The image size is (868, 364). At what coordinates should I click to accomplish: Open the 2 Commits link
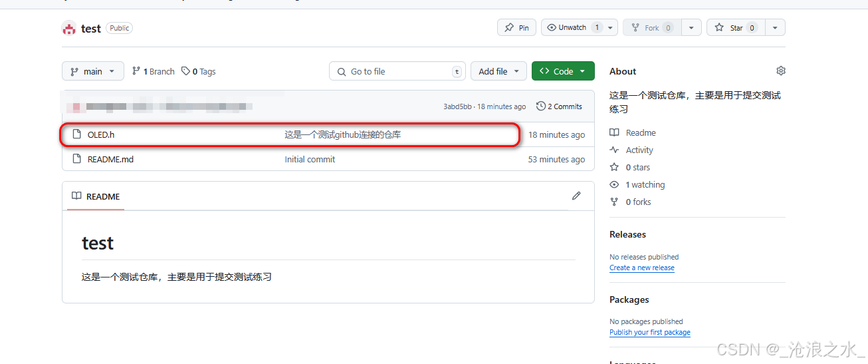click(x=559, y=106)
